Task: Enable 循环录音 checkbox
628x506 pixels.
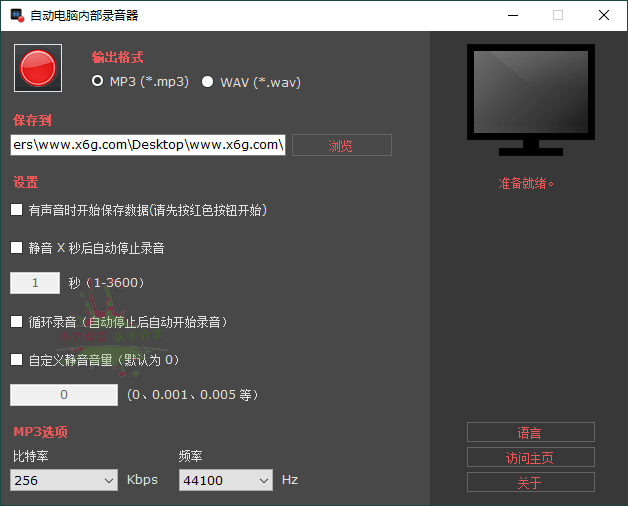Action: (16, 322)
